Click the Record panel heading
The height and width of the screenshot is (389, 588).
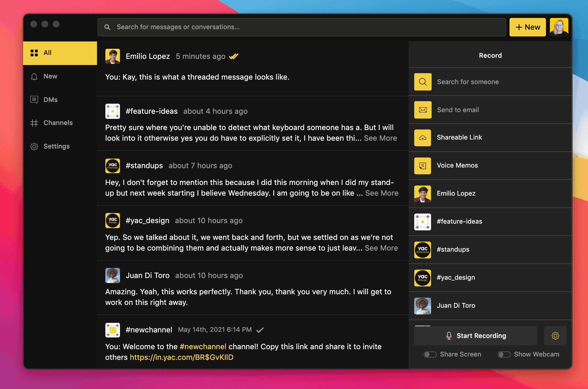(490, 55)
